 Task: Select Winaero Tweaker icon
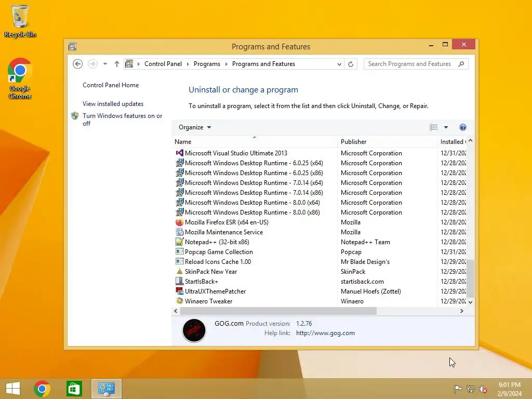179,301
